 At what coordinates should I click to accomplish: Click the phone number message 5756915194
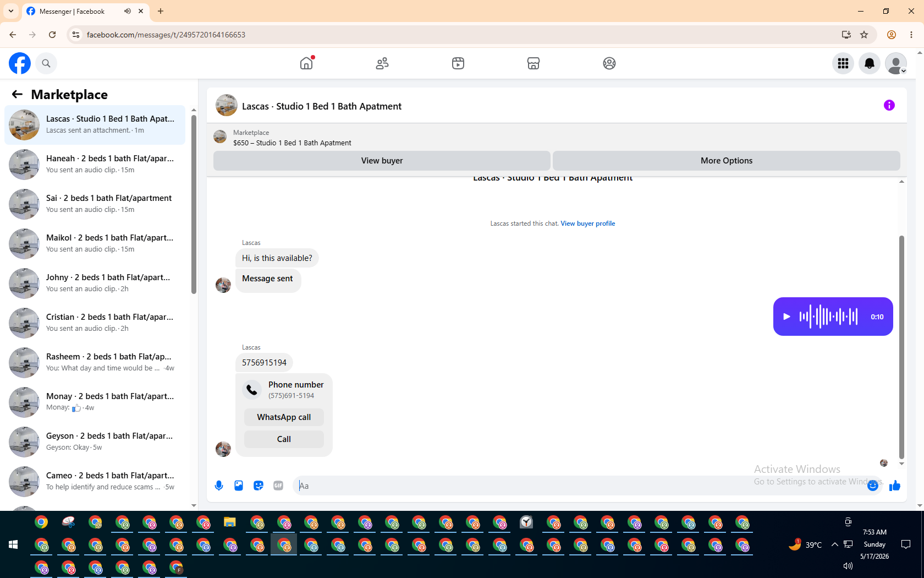[x=264, y=363]
